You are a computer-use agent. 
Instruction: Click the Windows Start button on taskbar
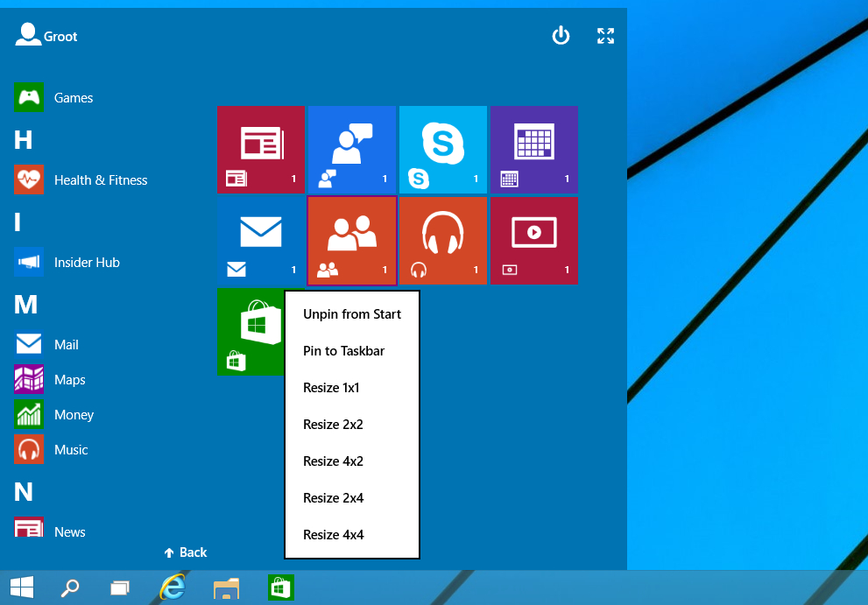[22, 587]
